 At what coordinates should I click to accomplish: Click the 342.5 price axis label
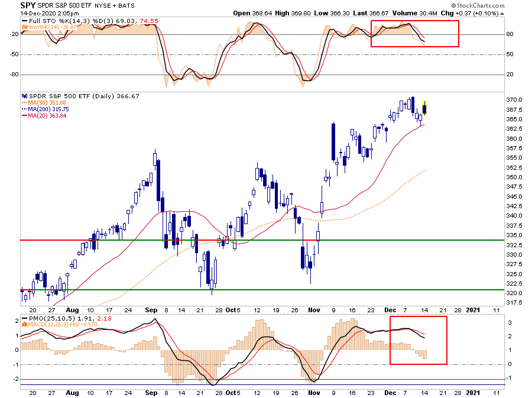click(514, 206)
